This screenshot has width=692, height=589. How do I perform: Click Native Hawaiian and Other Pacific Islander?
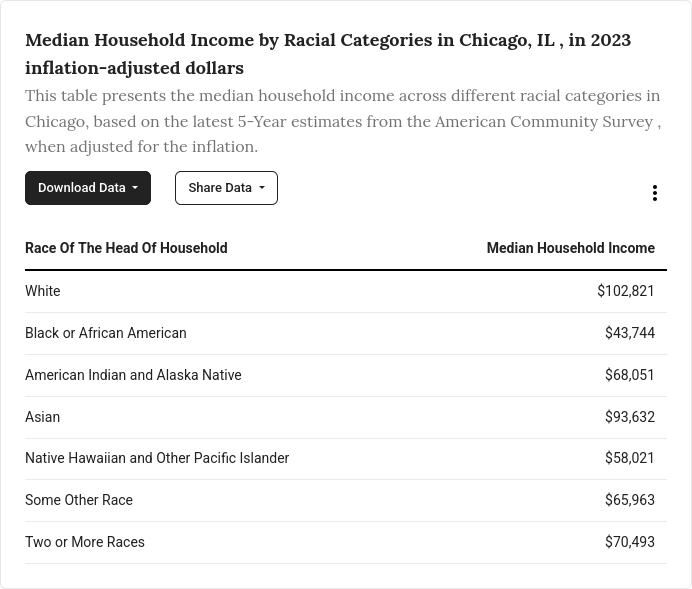point(157,458)
